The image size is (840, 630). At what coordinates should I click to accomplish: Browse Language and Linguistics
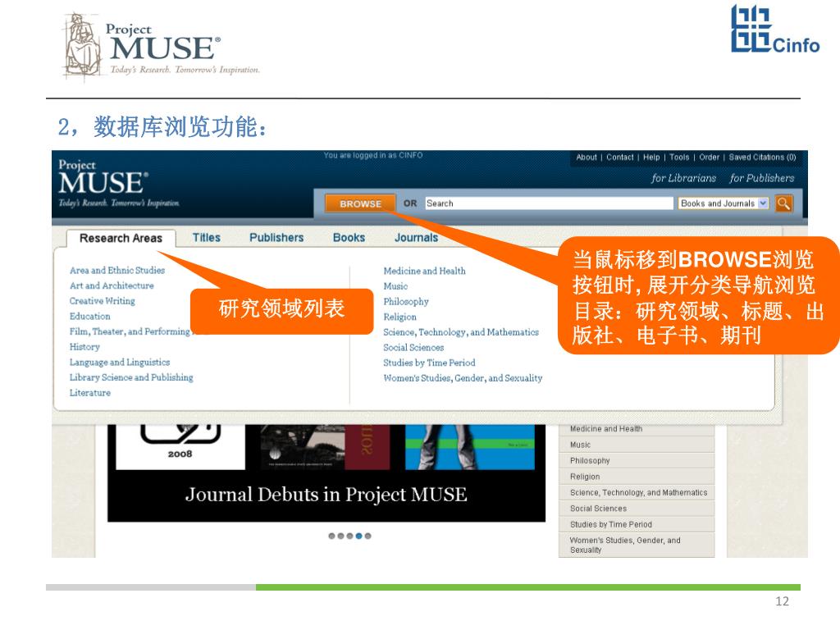coord(120,362)
